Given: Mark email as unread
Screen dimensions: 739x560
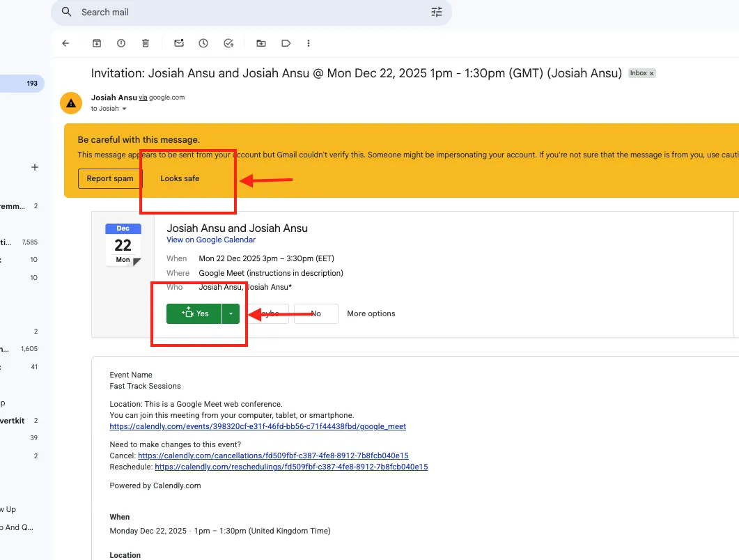Looking at the screenshot, I should pos(179,43).
